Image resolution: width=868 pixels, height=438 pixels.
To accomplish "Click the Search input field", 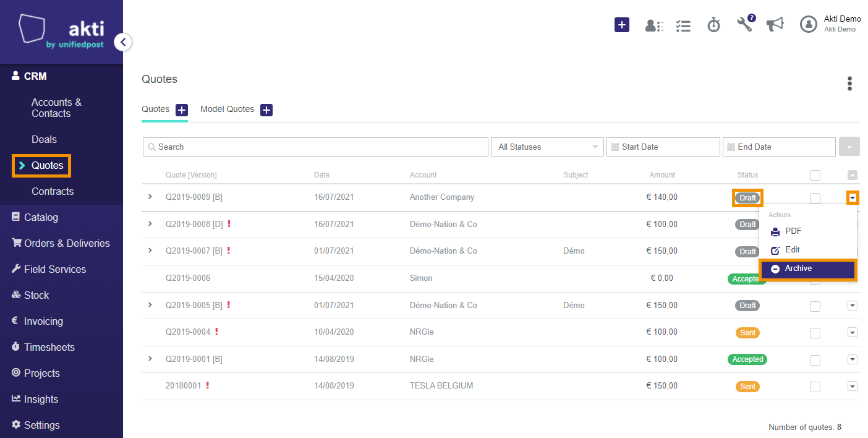I will coord(315,147).
